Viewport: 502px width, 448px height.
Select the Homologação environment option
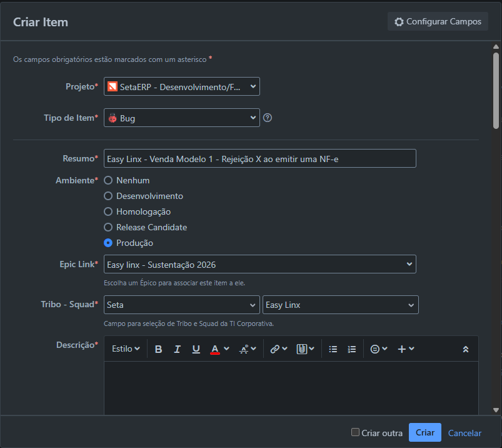[x=108, y=211]
